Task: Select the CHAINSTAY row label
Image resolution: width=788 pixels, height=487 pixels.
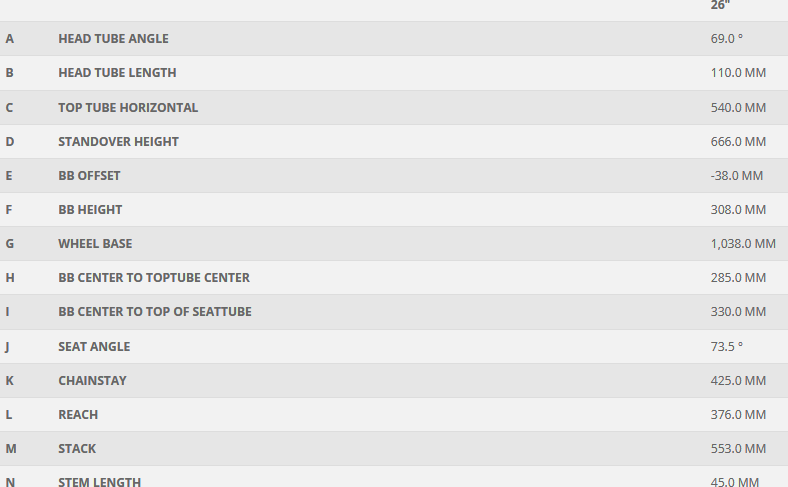Action: (x=92, y=381)
